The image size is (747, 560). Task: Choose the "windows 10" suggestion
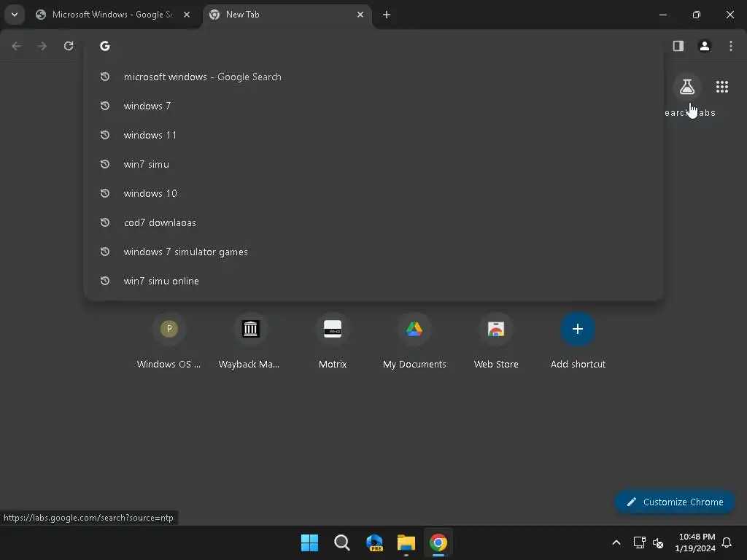click(x=373, y=193)
